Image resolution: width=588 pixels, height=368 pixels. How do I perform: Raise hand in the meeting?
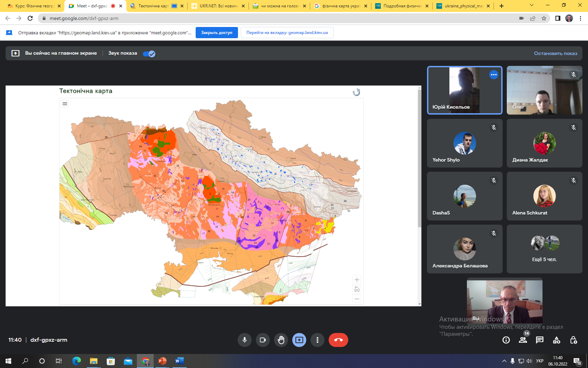(x=281, y=340)
